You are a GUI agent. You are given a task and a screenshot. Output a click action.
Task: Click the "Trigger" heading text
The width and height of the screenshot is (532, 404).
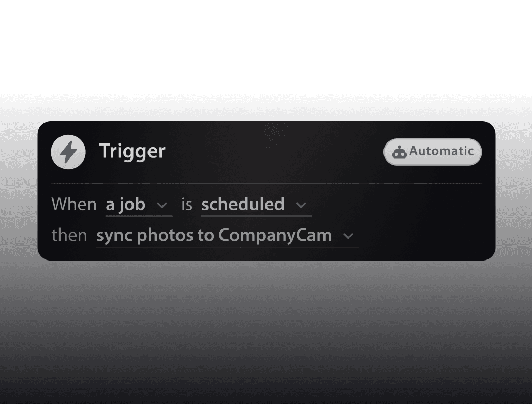(132, 151)
